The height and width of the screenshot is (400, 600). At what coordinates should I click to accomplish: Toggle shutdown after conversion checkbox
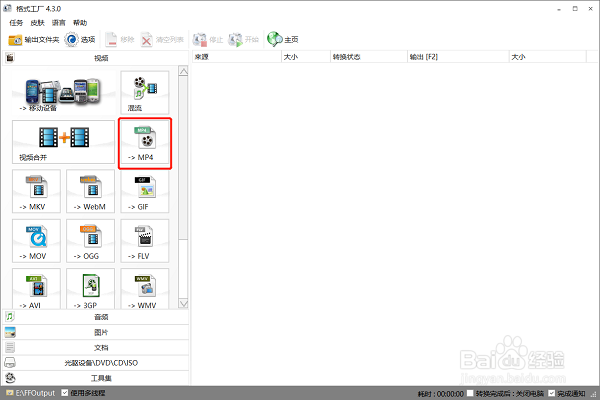pos(470,393)
